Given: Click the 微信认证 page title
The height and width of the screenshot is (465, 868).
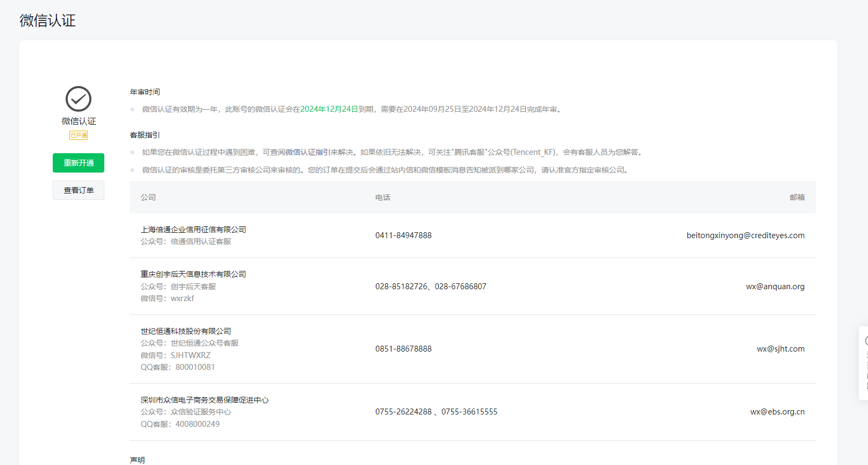Looking at the screenshot, I should click(x=48, y=20).
